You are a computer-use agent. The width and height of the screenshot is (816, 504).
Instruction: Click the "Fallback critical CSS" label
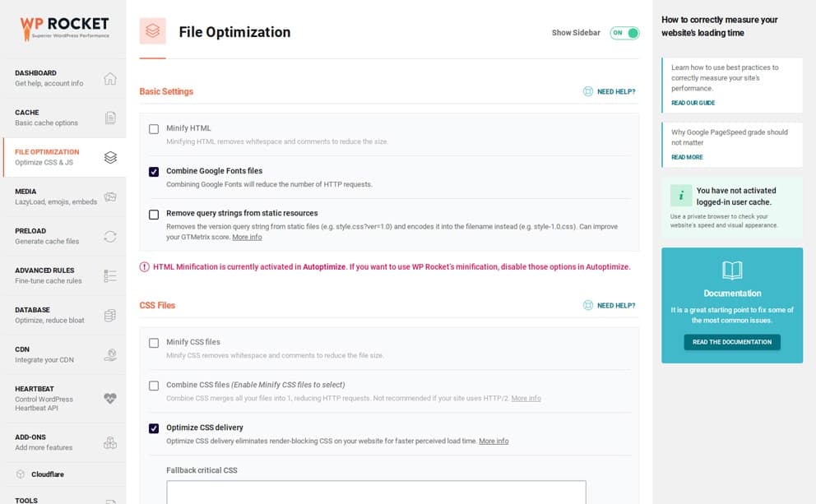pos(202,470)
